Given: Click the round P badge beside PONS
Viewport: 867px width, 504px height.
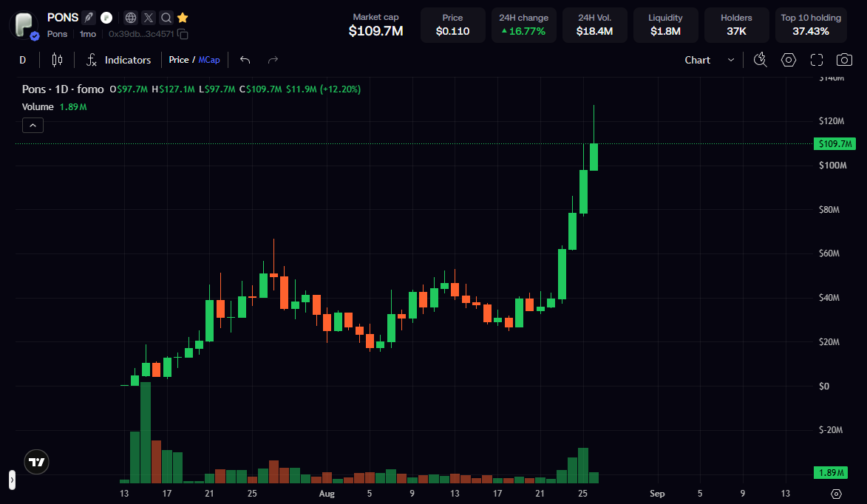Looking at the screenshot, I should (x=106, y=18).
